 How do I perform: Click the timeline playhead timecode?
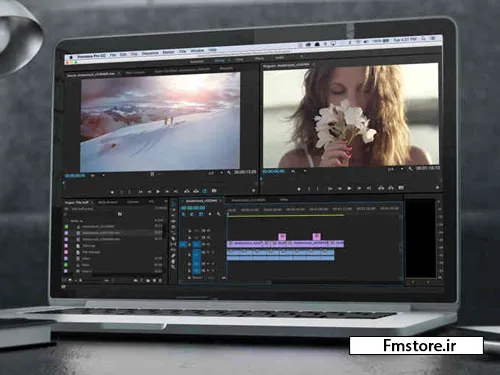[x=193, y=208]
